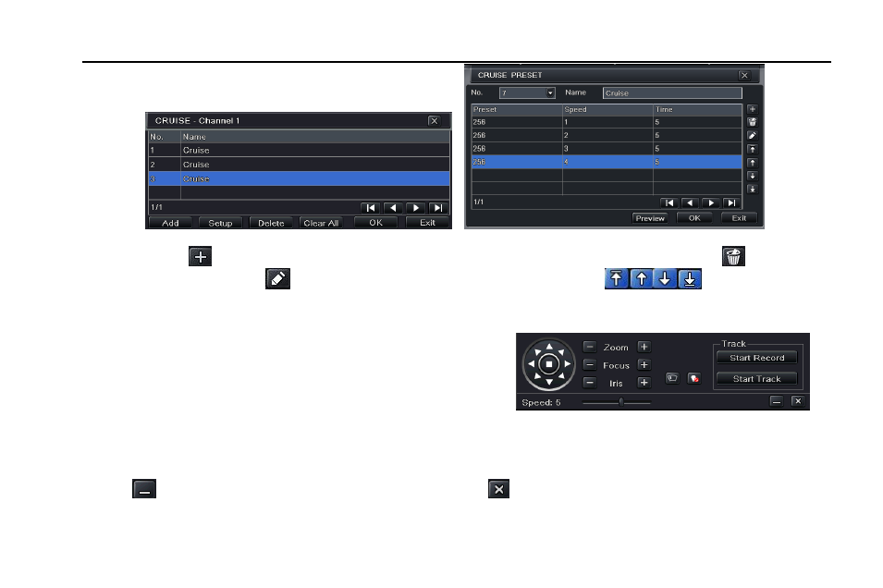
Task: Click Delete in Cruise Channel 1 window
Action: [x=271, y=223]
